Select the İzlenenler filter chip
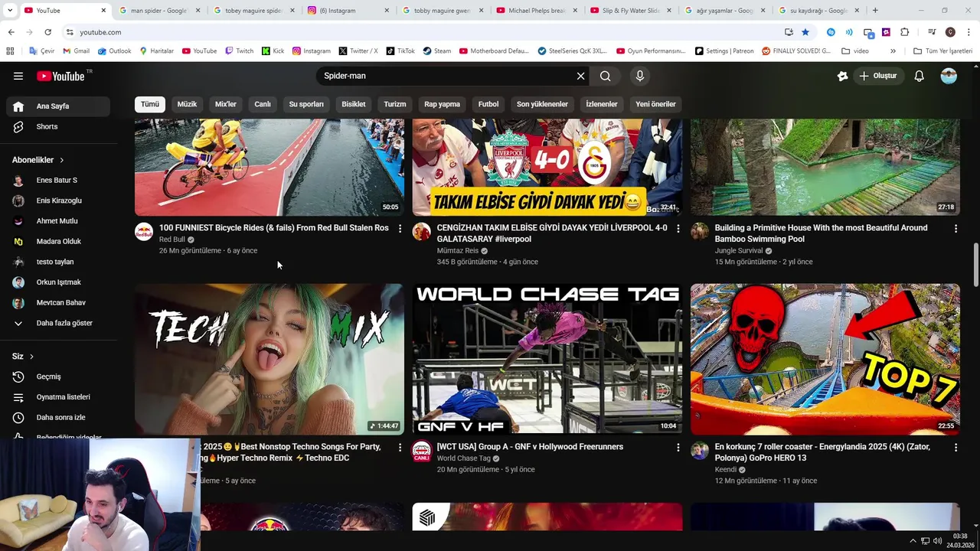The image size is (980, 551). pos(602,104)
